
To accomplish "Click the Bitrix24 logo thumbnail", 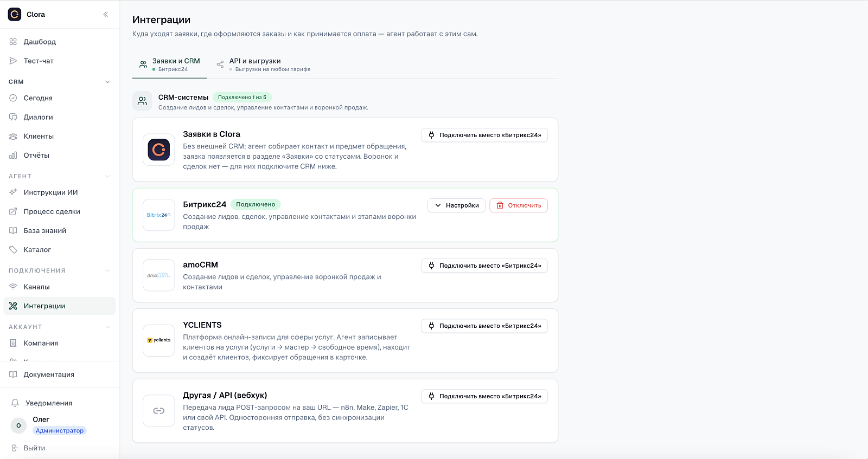I will click(x=159, y=215).
